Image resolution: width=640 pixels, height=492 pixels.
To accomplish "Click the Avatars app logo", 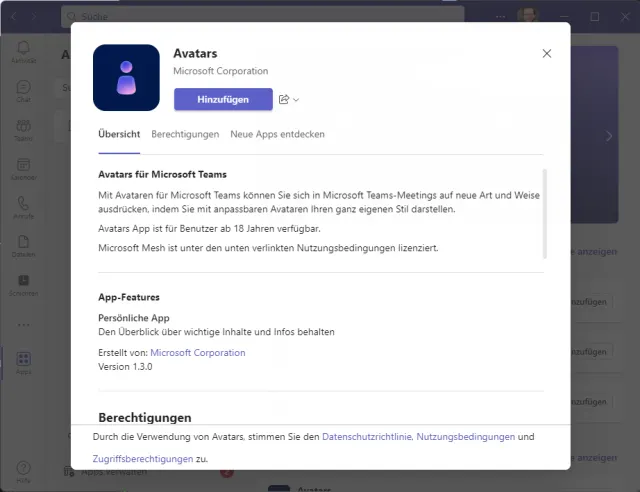I will point(126,78).
